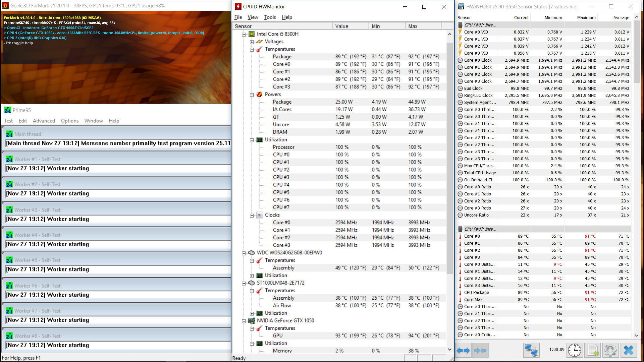Screen dimensions: 644x362
Task: Click the HWMonitor scrollbar down arrow
Action: tap(450, 349)
